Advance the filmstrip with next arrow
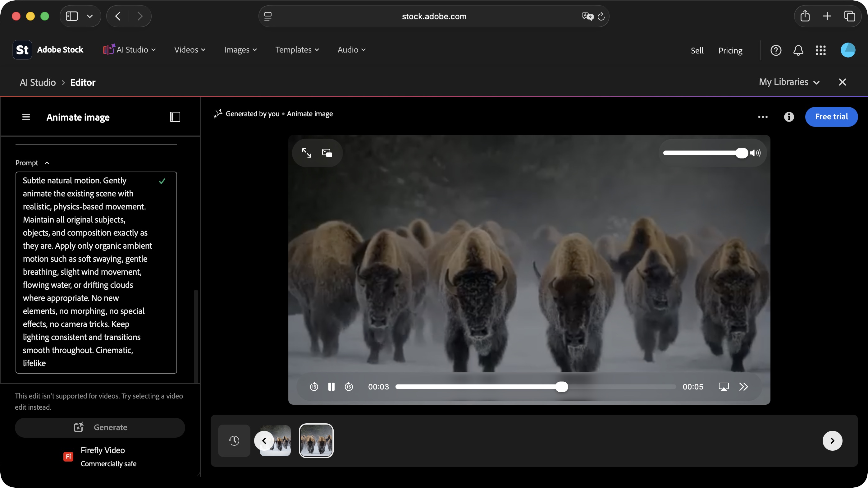 point(832,440)
